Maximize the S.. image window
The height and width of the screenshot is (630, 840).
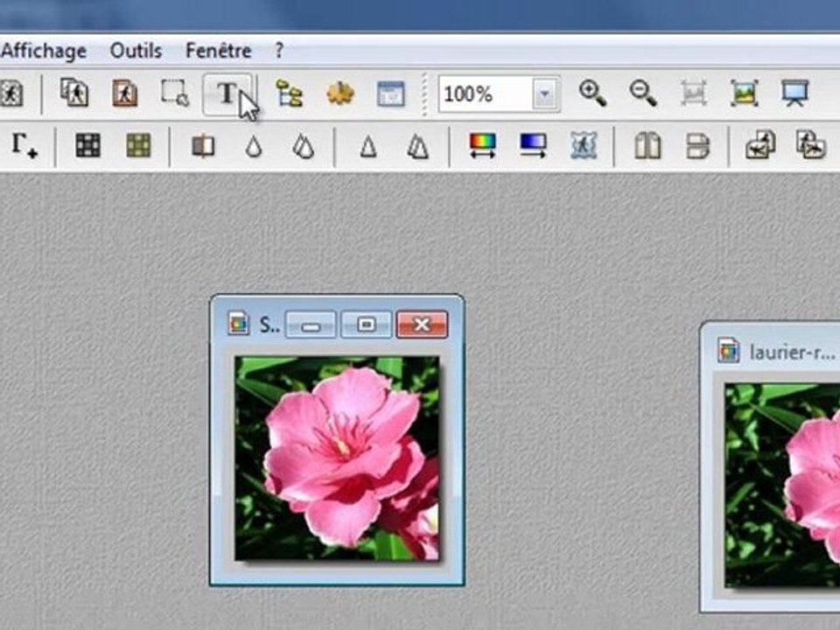pyautogui.click(x=367, y=325)
